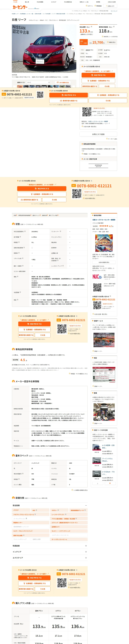Open サイトマップ link
129x644 pixels.
114,11
